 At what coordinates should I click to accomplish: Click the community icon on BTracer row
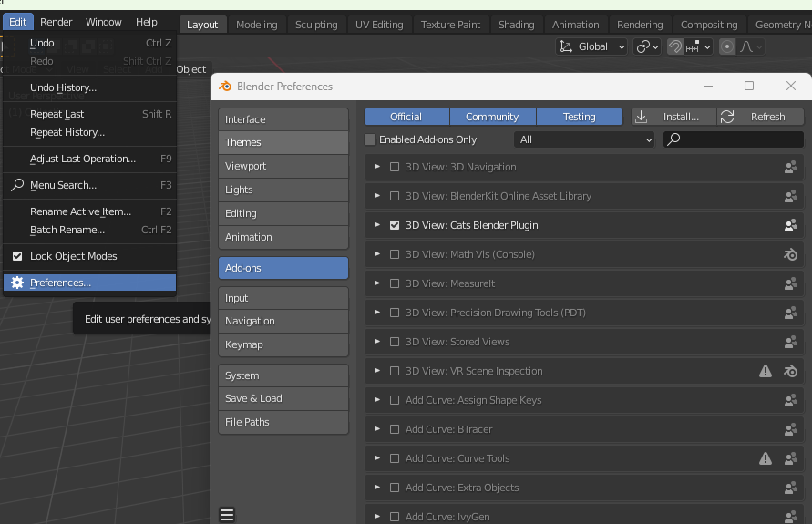(790, 429)
